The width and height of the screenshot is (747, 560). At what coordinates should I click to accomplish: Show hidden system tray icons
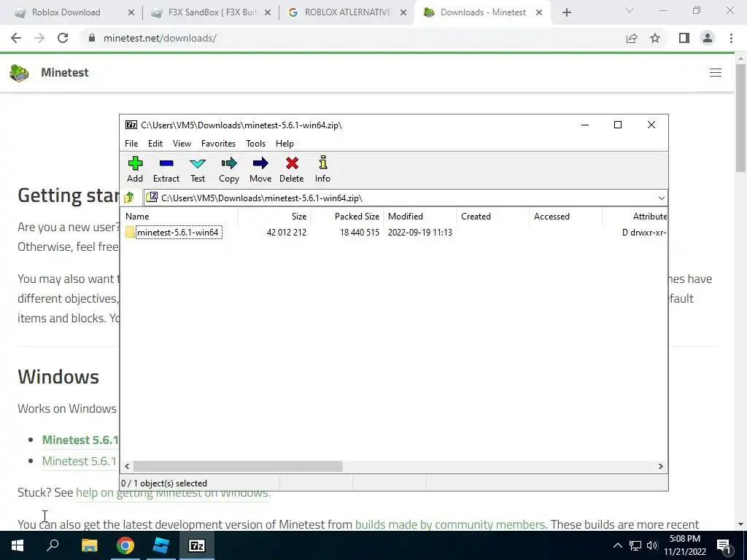pyautogui.click(x=617, y=545)
